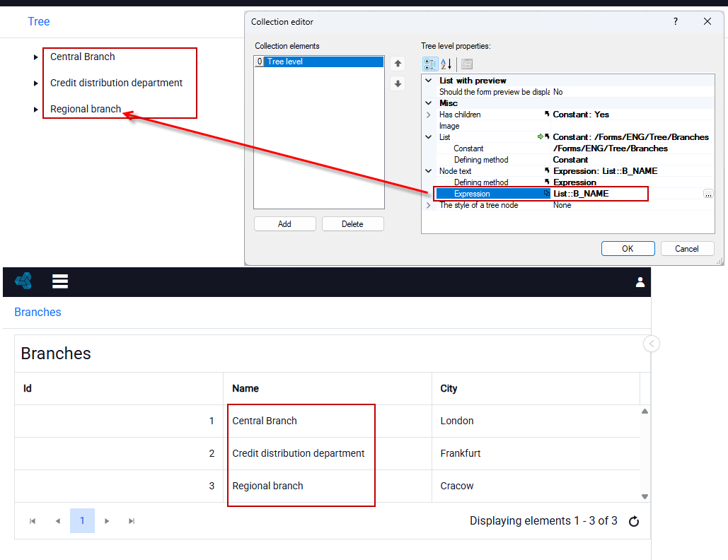Viewport: 728px width, 560px height.
Task: Move collection element up with arrow
Action: click(x=398, y=64)
